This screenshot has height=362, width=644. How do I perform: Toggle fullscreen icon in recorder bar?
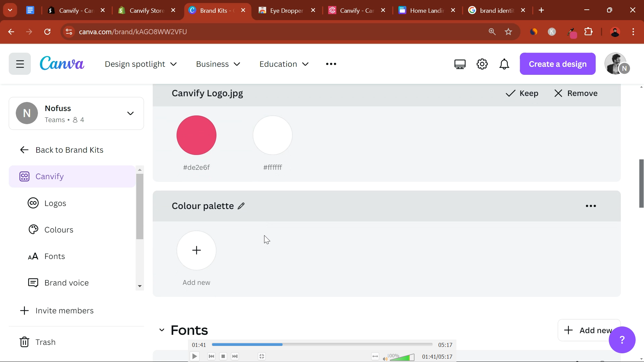(x=262, y=356)
